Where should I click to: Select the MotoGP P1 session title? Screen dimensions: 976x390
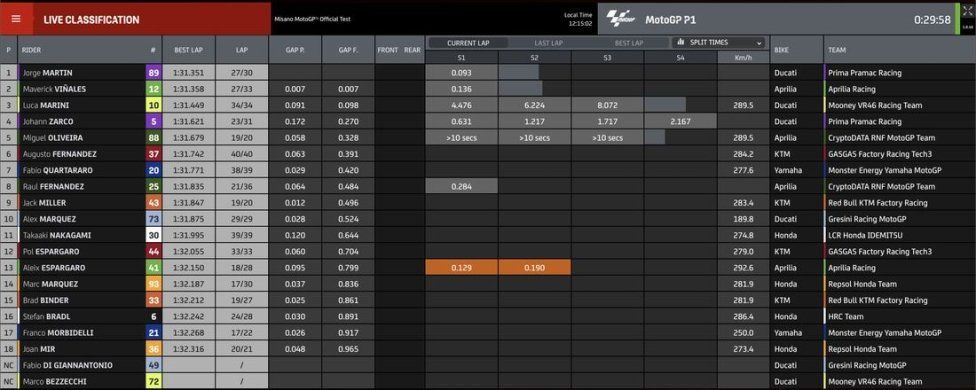click(x=670, y=19)
